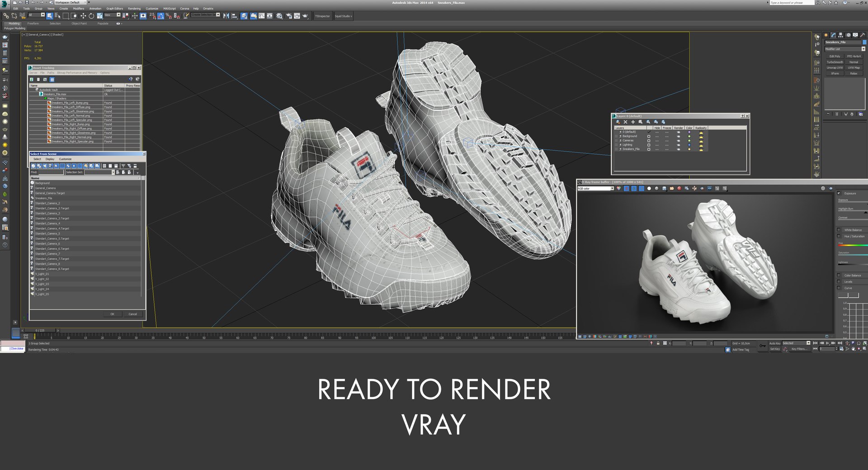Viewport: 868px width, 470px height.
Task: Toggle red channel in V-Ray frame buffer
Action: point(627,189)
